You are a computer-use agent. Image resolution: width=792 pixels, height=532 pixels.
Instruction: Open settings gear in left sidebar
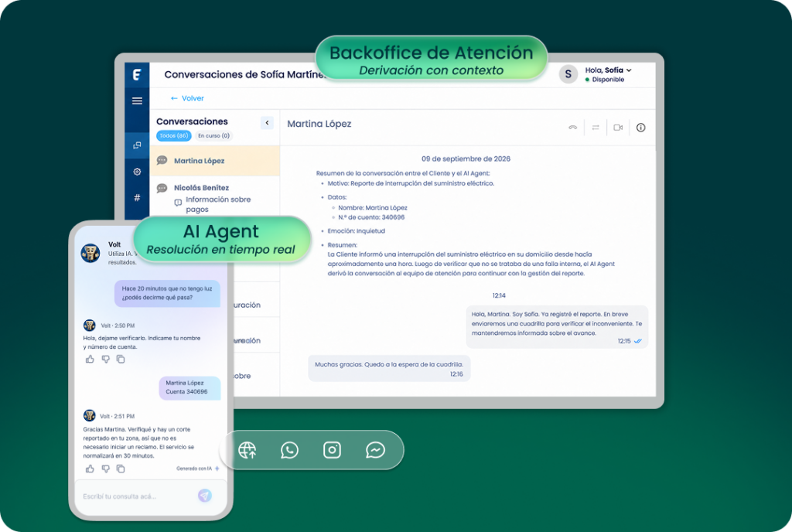(137, 172)
